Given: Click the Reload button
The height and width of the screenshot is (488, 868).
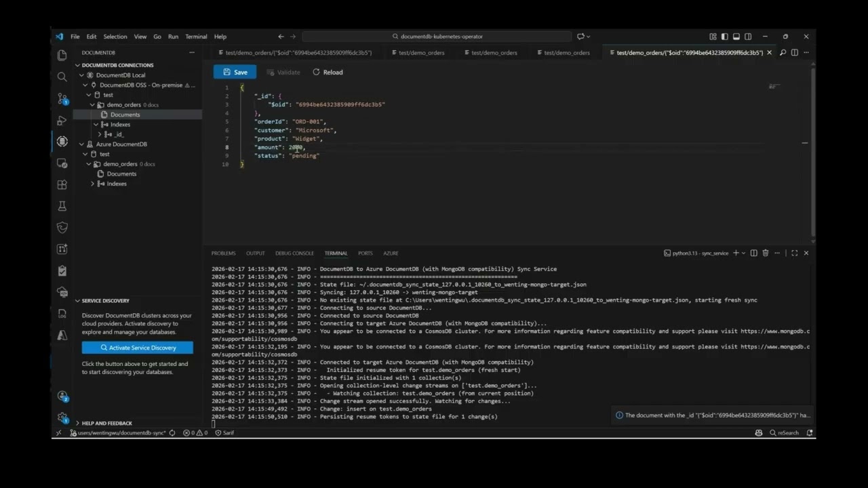Looking at the screenshot, I should 328,72.
